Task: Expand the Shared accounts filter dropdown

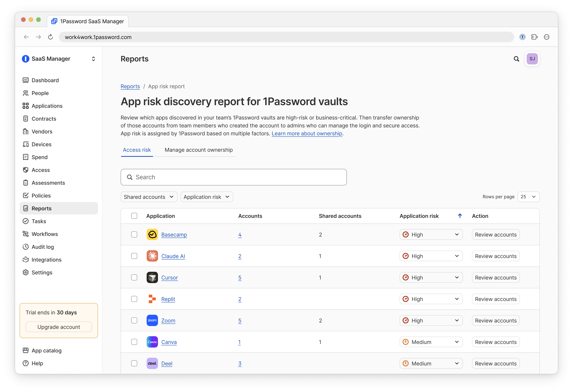Action: pyautogui.click(x=149, y=197)
